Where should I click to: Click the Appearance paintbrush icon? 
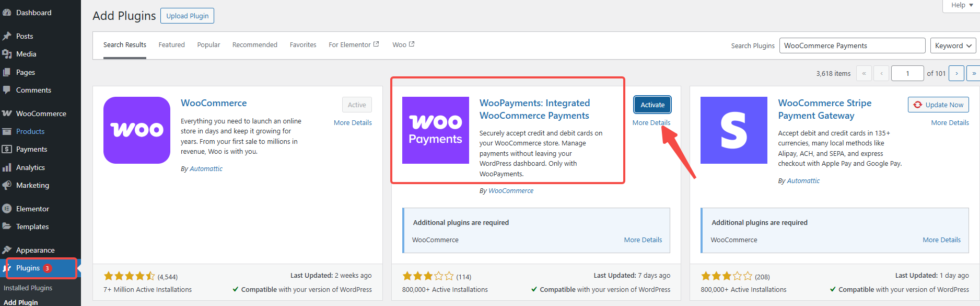pyautogui.click(x=7, y=250)
